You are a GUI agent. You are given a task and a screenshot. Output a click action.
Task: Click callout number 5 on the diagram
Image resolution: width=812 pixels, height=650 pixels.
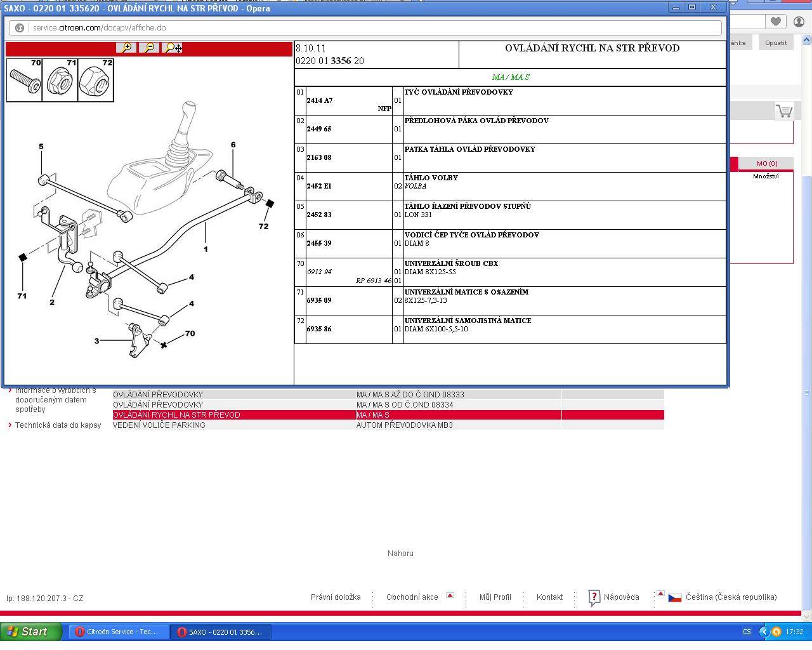[x=41, y=147]
